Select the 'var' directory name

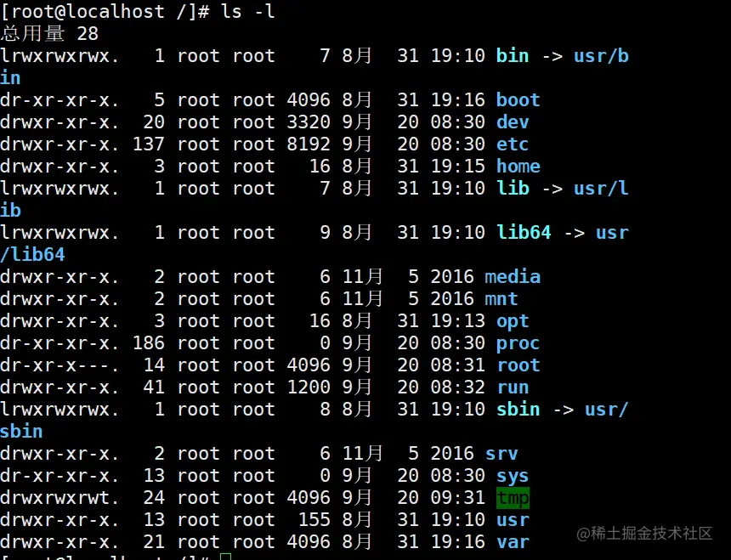(x=513, y=542)
